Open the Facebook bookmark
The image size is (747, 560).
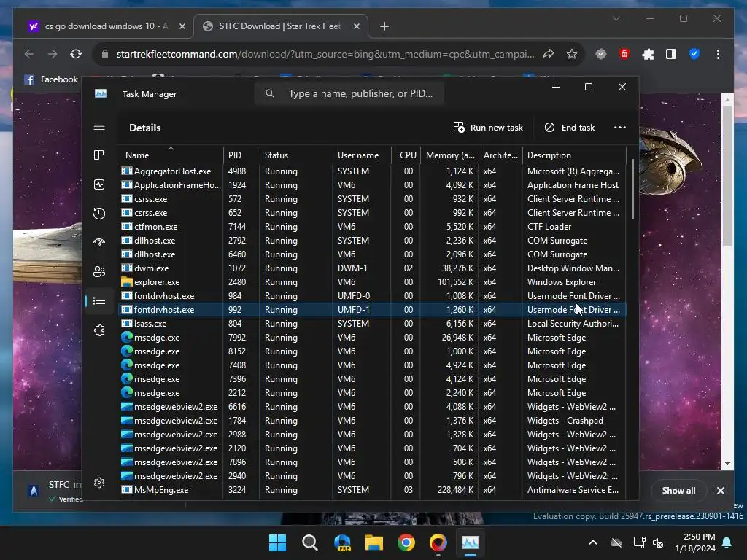coord(51,79)
